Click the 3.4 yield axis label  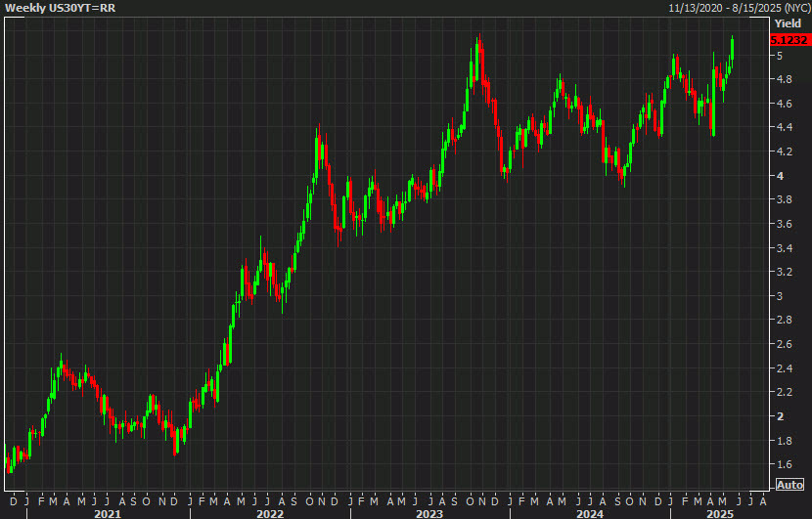784,248
